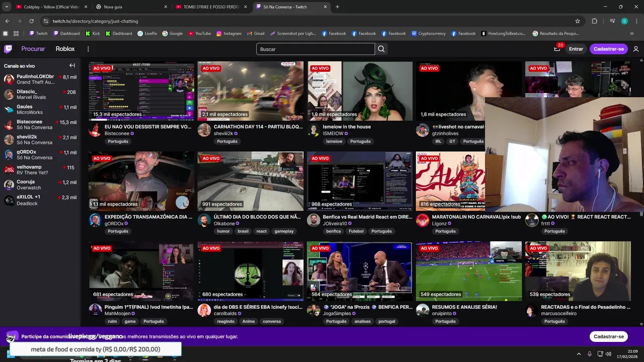Expand the bookmarks overflow chevron
Screen dimensions: 644x362
(x=632, y=34)
